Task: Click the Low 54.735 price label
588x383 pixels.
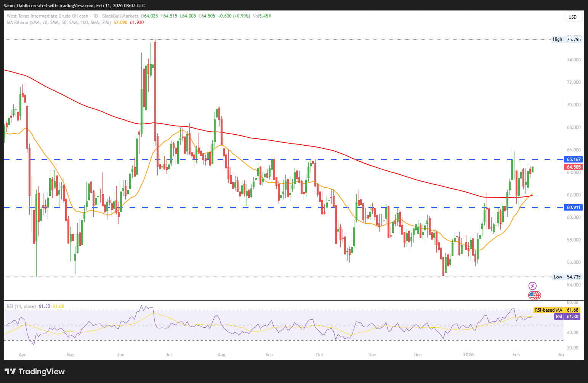Action: point(567,277)
